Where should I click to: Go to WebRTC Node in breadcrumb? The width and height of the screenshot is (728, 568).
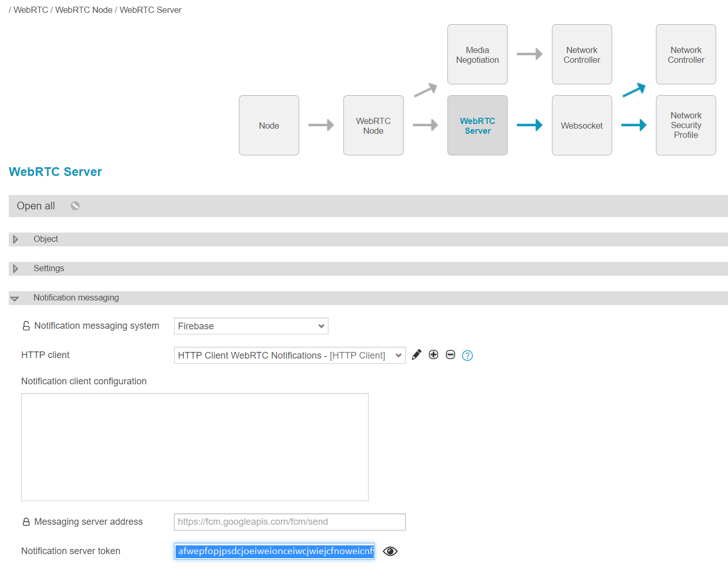tap(84, 10)
